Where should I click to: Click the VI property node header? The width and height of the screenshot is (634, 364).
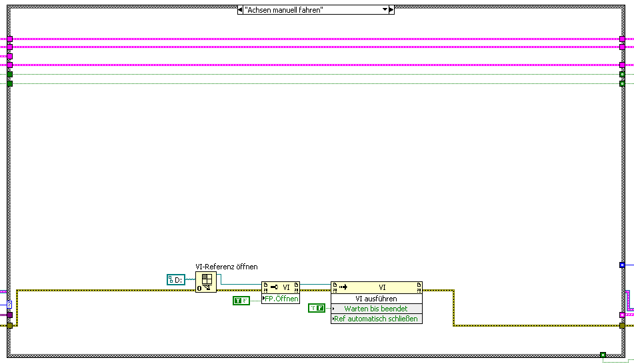[281, 287]
